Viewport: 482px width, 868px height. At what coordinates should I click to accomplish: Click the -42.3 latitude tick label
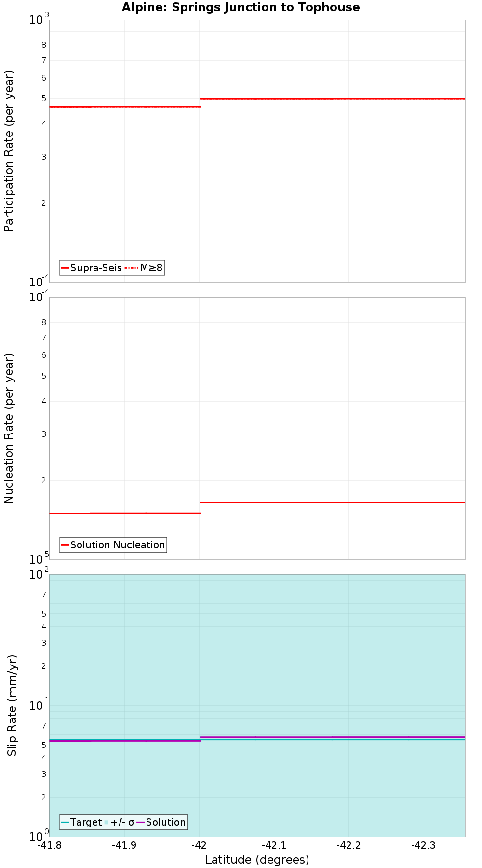pos(423,845)
